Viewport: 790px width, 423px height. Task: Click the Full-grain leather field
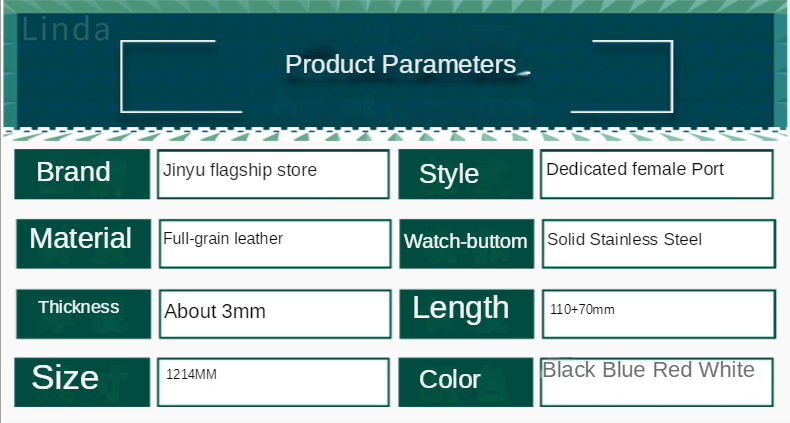[x=273, y=243]
